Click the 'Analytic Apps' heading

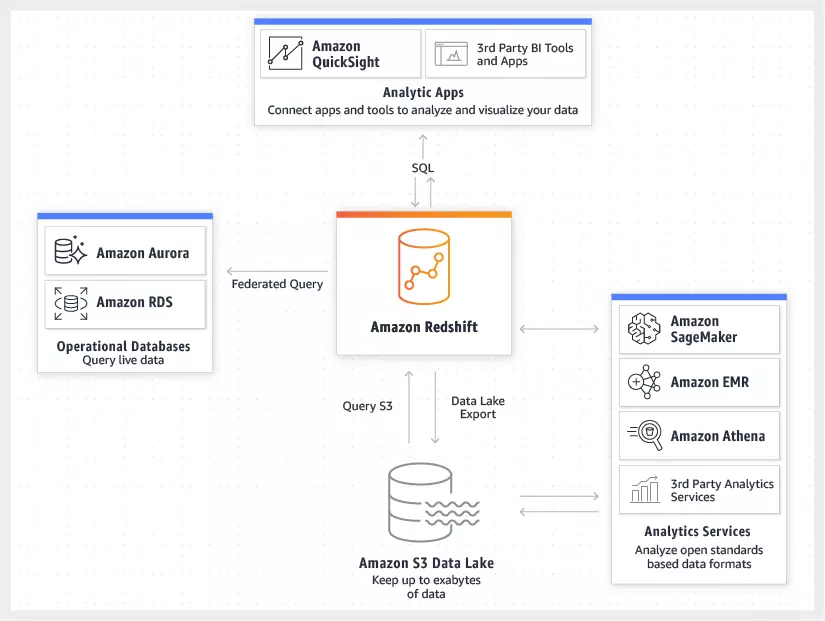(423, 92)
